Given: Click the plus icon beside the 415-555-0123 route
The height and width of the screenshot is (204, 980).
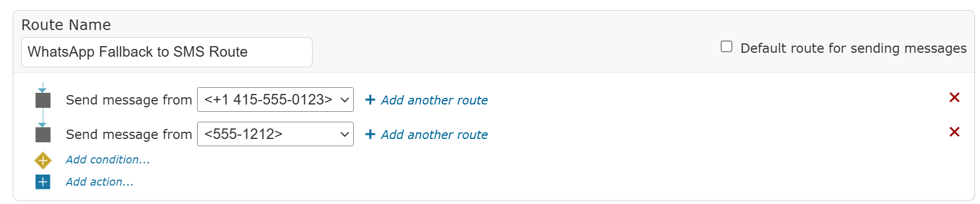Looking at the screenshot, I should pyautogui.click(x=370, y=100).
